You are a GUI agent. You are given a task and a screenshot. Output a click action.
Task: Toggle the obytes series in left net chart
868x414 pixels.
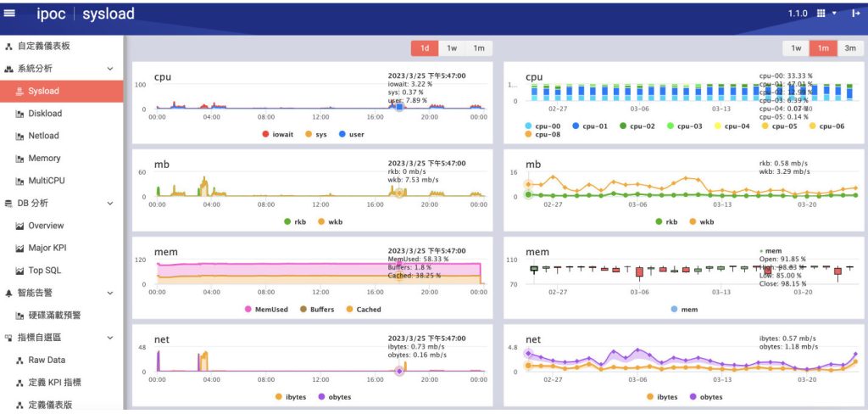[324, 397]
